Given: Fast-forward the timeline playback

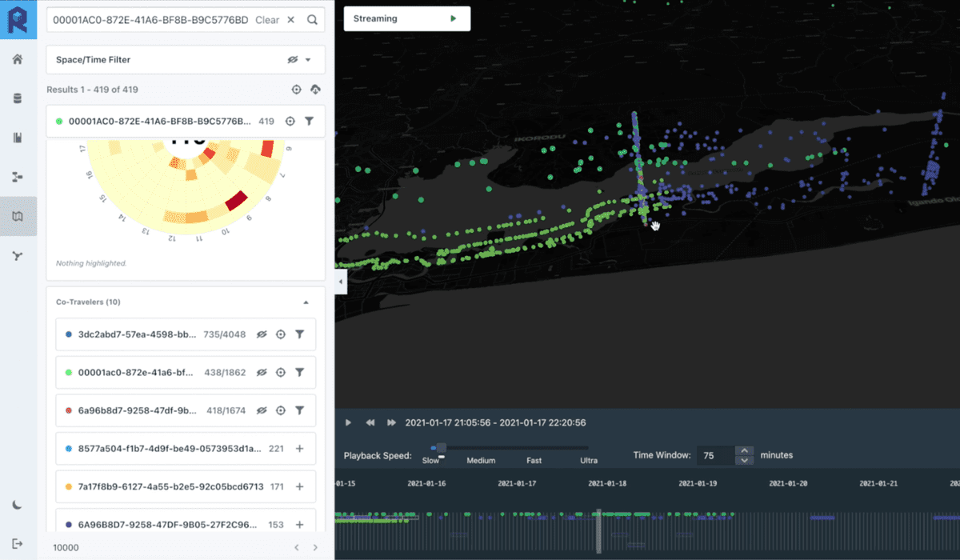Looking at the screenshot, I should pos(391,422).
